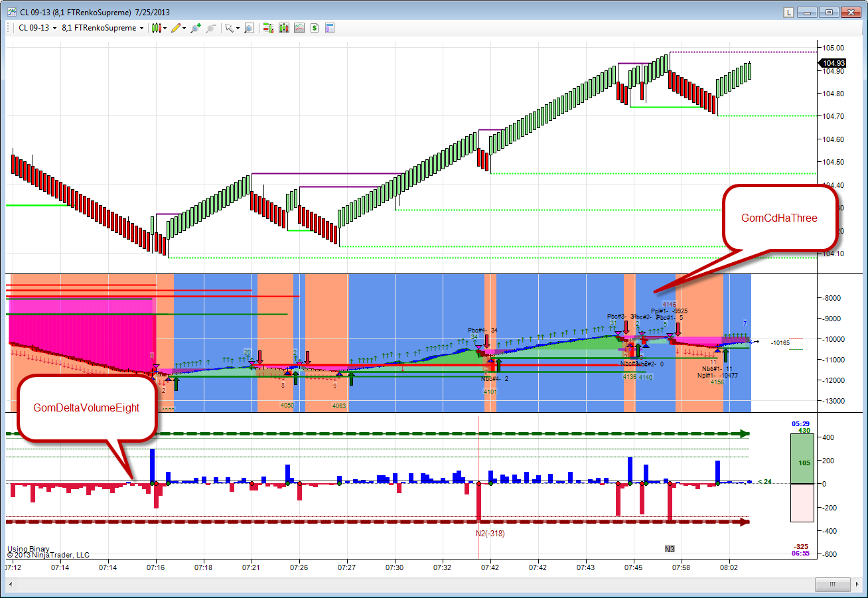Click the -10165 value in the middle panel
Image resolution: width=868 pixels, height=598 pixels.
780,343
